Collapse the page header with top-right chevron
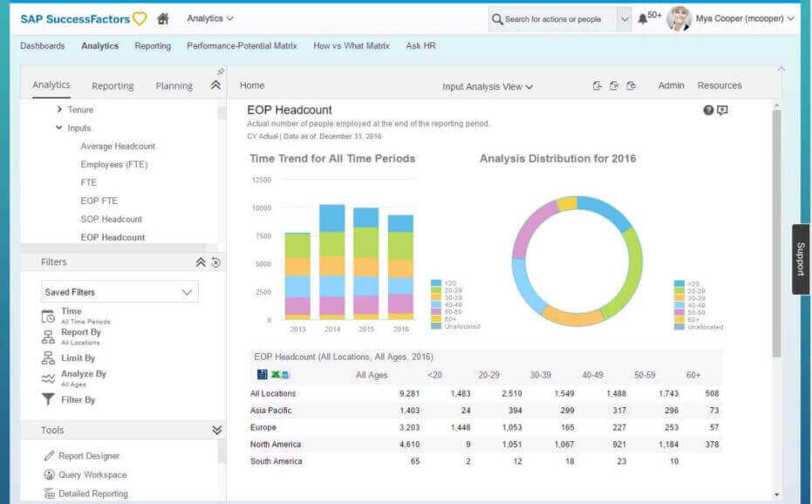Viewport: 812px width, 504px height. 781,70
